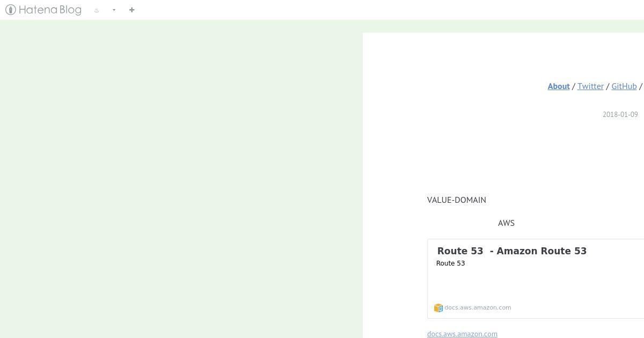Expand the header dropdown arrow

coord(114,10)
